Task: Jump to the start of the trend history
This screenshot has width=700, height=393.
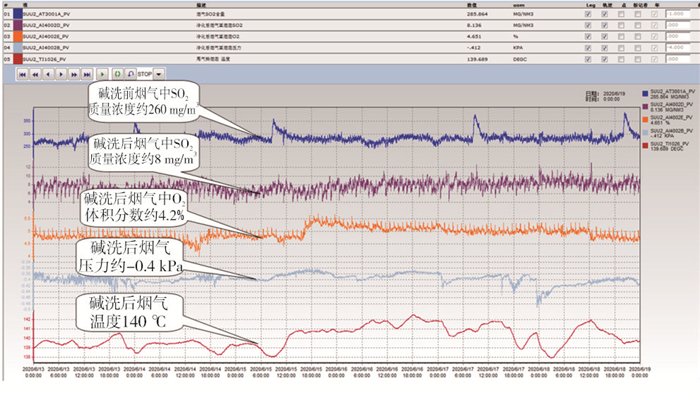Action: (x=22, y=74)
